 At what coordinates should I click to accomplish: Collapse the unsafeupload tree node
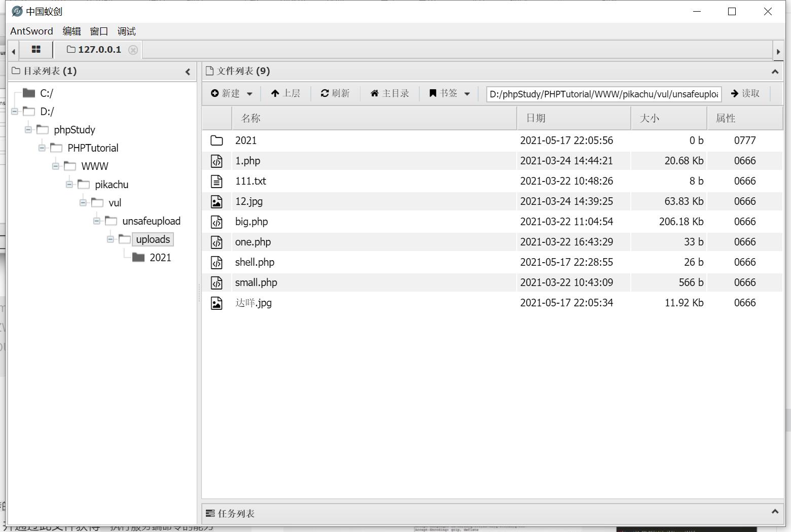(x=96, y=221)
